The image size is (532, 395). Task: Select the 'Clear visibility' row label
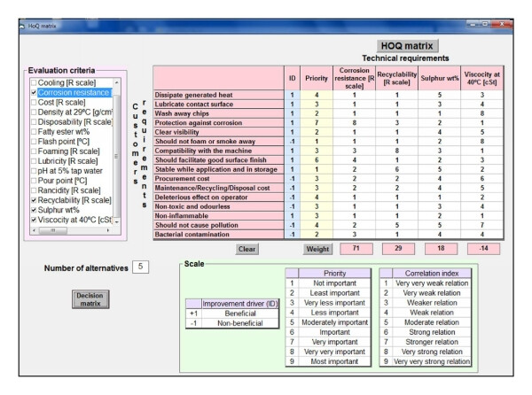(218, 132)
